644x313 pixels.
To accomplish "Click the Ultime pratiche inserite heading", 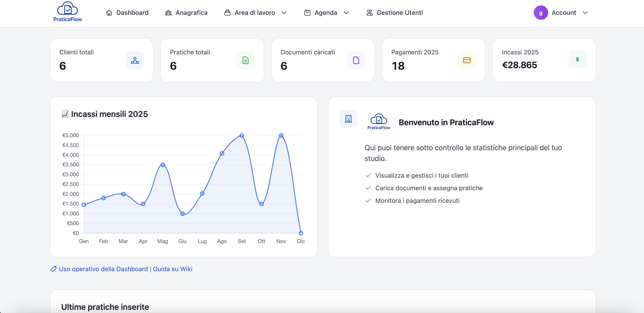I will click(105, 307).
